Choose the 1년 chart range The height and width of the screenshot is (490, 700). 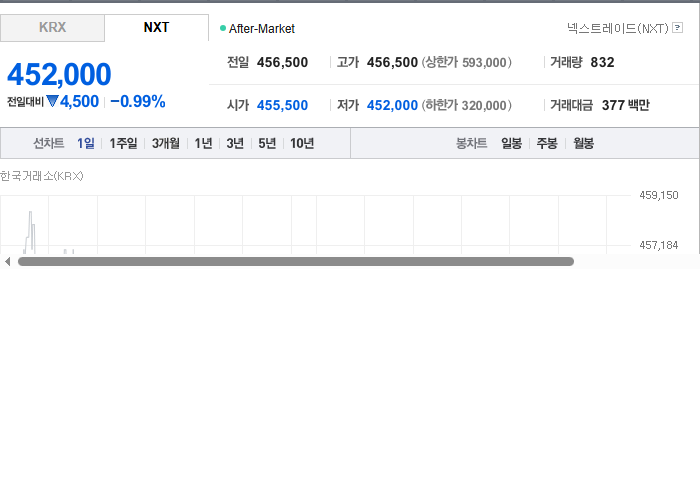click(x=203, y=143)
